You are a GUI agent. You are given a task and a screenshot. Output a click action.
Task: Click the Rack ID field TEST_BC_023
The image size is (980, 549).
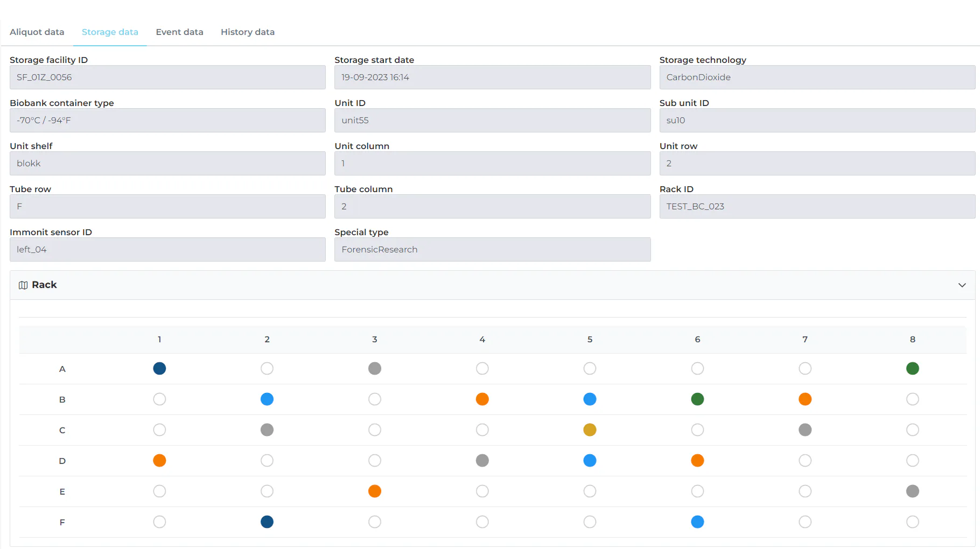click(817, 207)
